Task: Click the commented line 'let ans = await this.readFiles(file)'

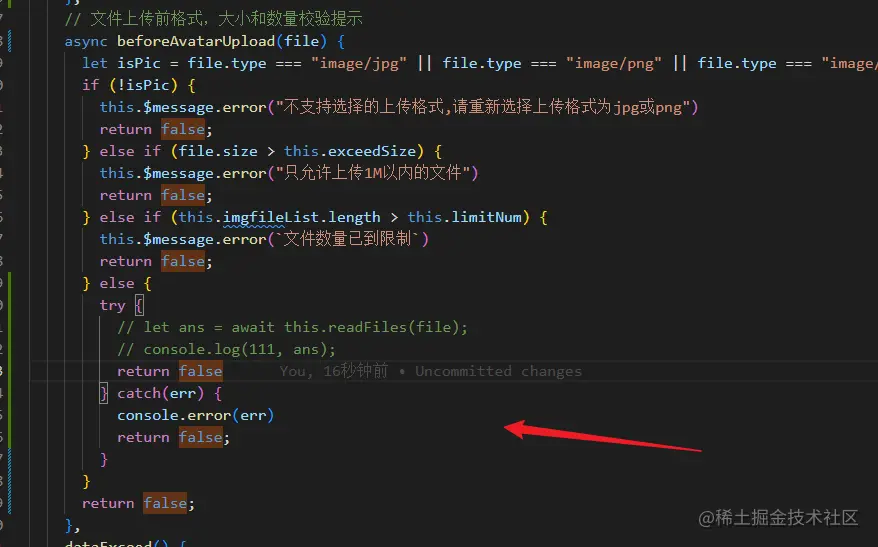Action: click(292, 328)
